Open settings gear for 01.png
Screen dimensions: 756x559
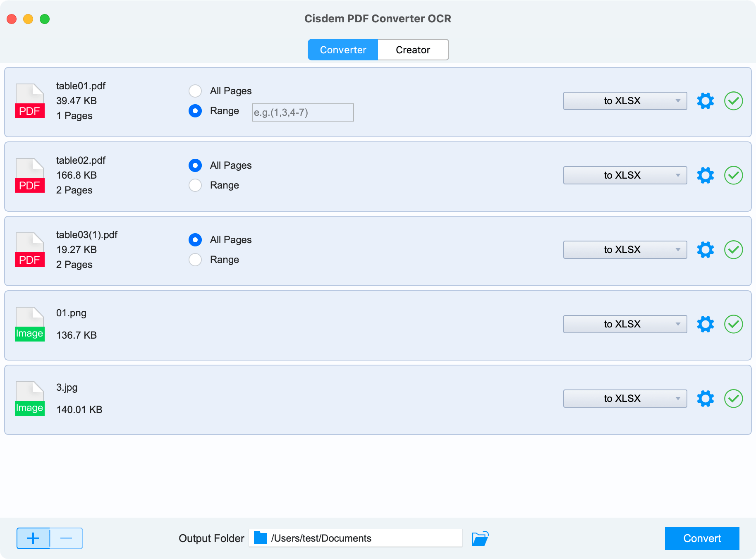[x=706, y=324]
